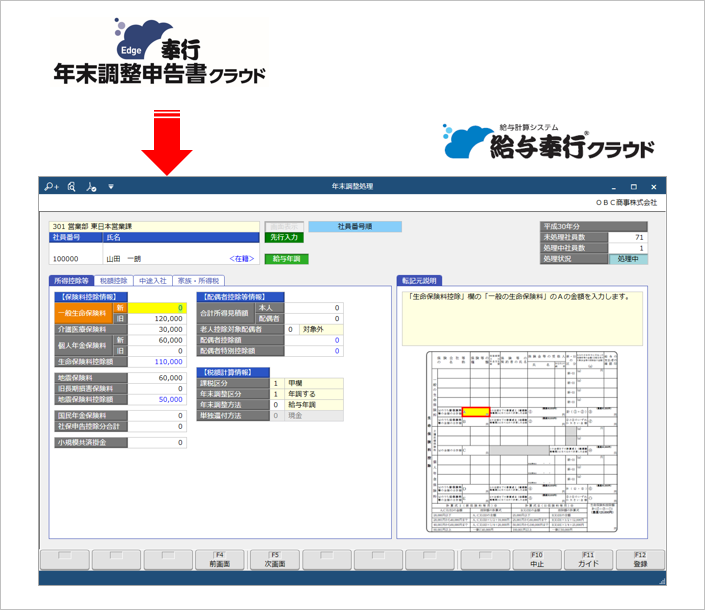Click the 処理中 status indicator
Image resolution: width=705 pixels, height=610 pixels.
pyautogui.click(x=628, y=259)
